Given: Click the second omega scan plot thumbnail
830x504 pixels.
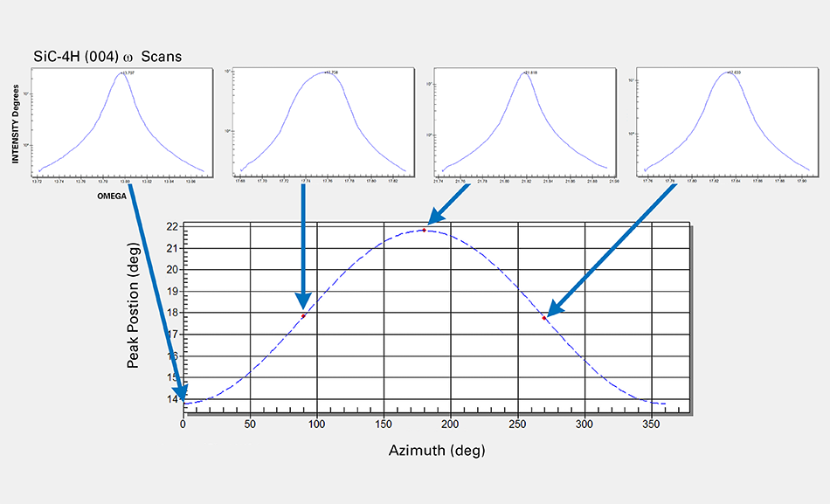Looking at the screenshot, I should pyautogui.click(x=322, y=122).
